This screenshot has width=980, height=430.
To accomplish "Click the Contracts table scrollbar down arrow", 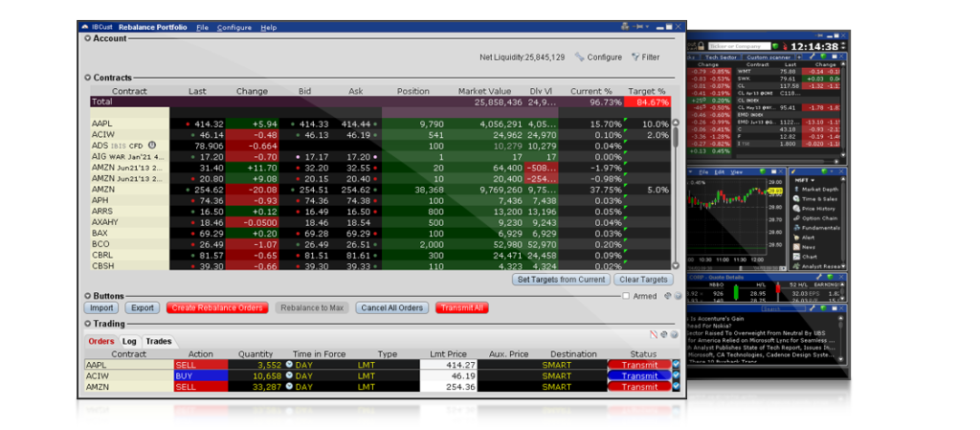I will (675, 265).
